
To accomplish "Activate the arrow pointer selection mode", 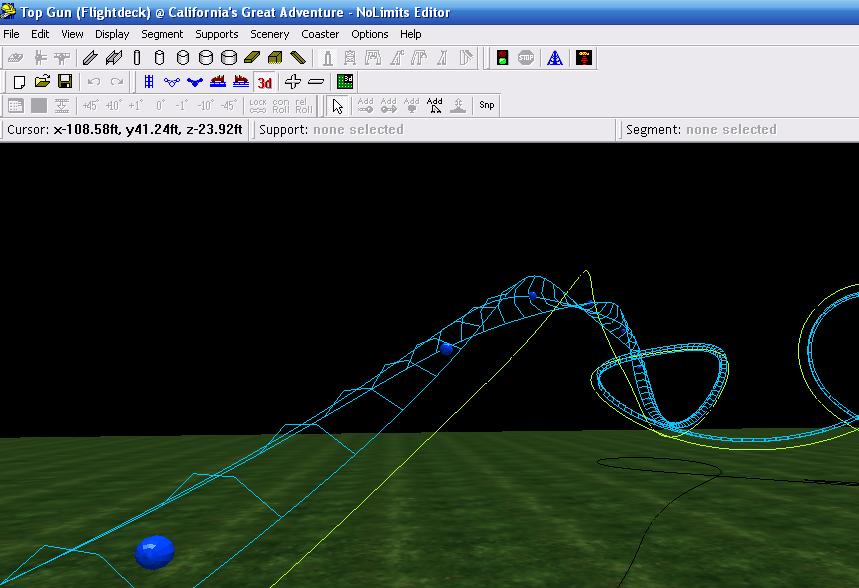I will click(337, 106).
